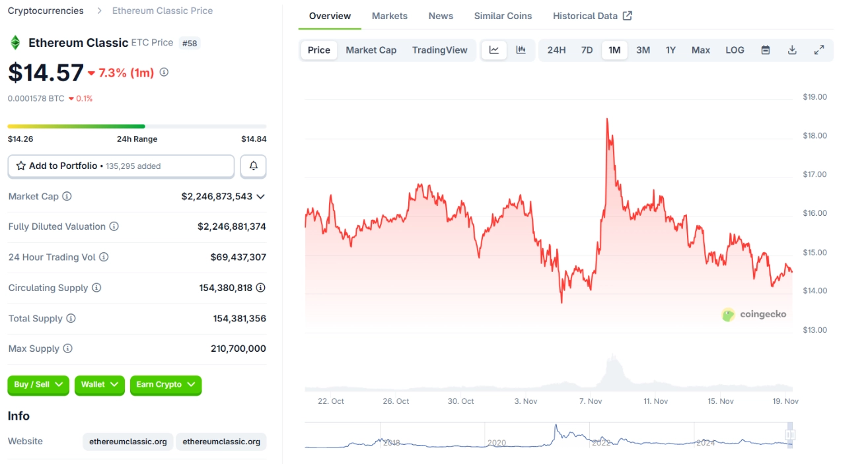Click the star to add to portfolio

[x=20, y=166]
